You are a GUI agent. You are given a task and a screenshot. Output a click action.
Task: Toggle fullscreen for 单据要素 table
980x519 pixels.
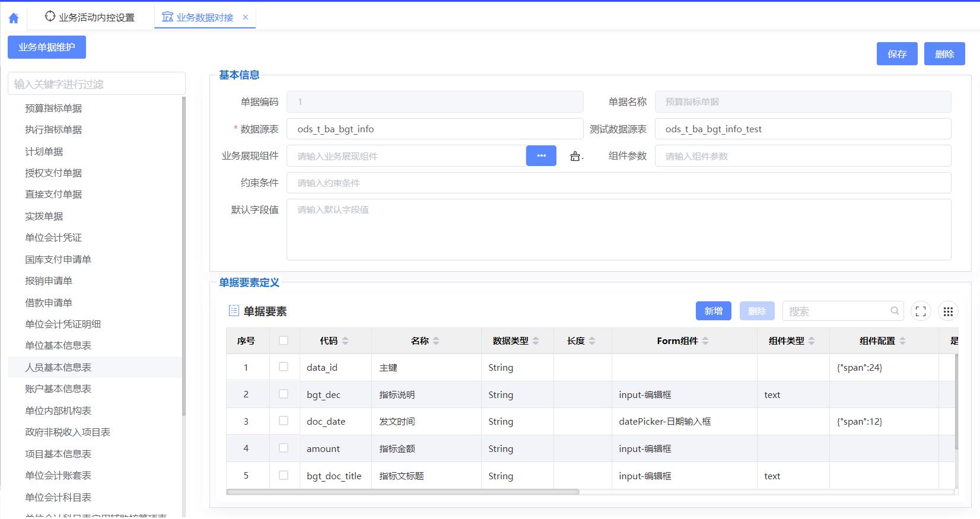pos(921,311)
